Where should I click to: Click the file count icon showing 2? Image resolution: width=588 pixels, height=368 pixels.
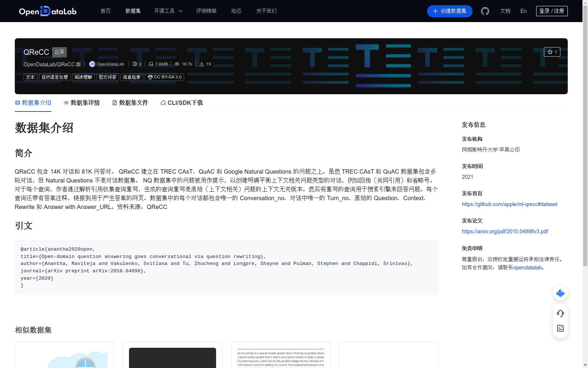(x=135, y=64)
